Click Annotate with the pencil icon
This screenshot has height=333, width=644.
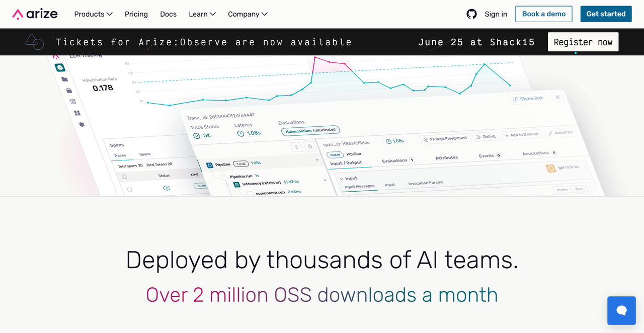point(560,133)
